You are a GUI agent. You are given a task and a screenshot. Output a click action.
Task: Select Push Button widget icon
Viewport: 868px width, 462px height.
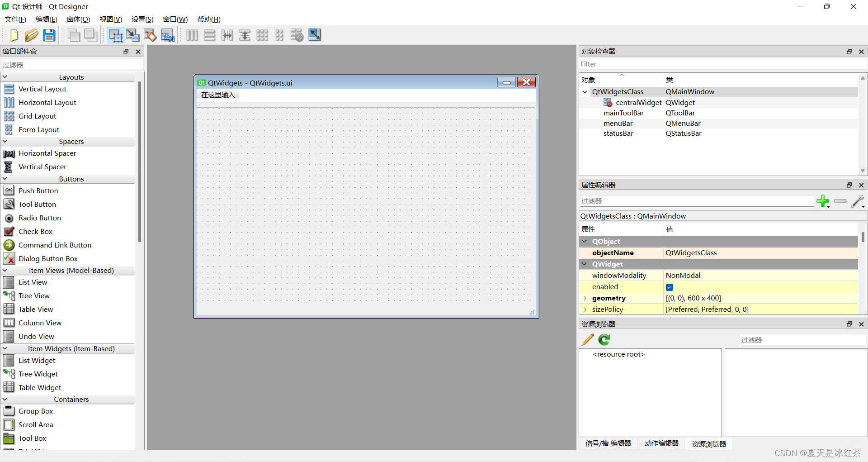(x=9, y=191)
